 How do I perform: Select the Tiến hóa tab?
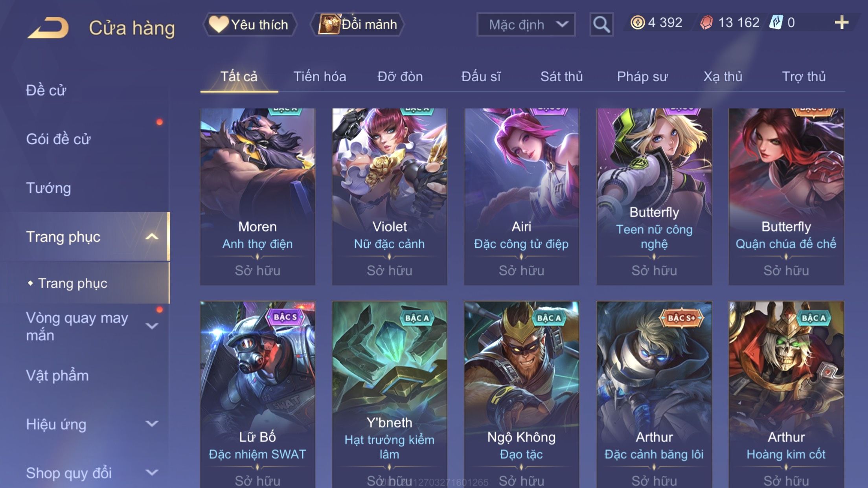pyautogui.click(x=320, y=76)
